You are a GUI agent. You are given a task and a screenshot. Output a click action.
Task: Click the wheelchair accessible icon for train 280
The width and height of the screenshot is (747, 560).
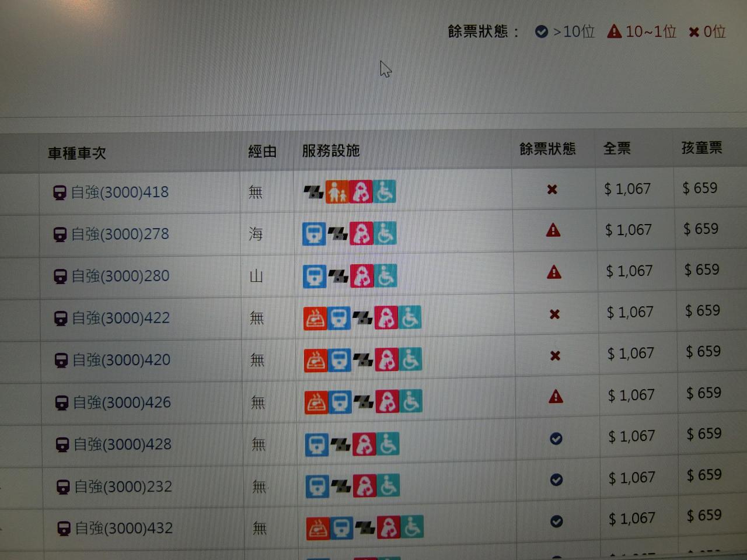pyautogui.click(x=386, y=276)
